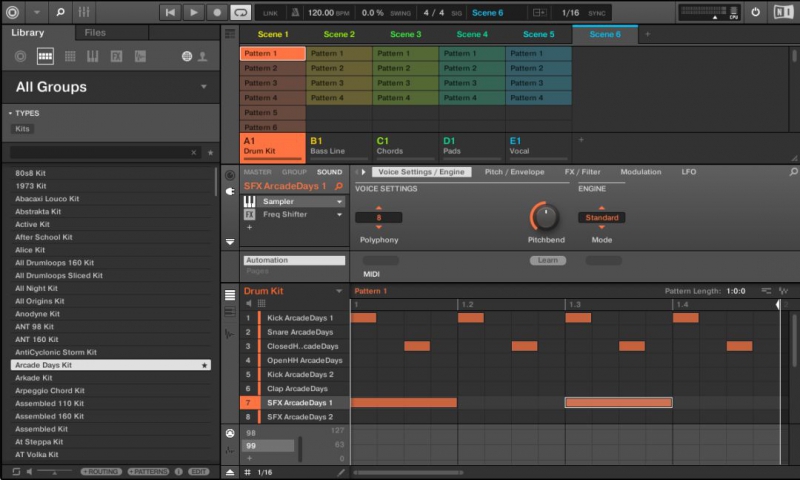Select Pattern 2 in Scene 2 column
The width and height of the screenshot is (800, 480).
coord(339,68)
